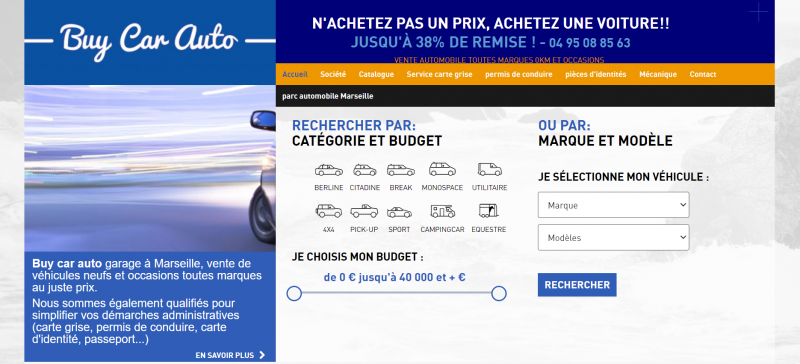Click the plus icon at top right
The width and height of the screenshot is (800, 364).
(758, 12)
